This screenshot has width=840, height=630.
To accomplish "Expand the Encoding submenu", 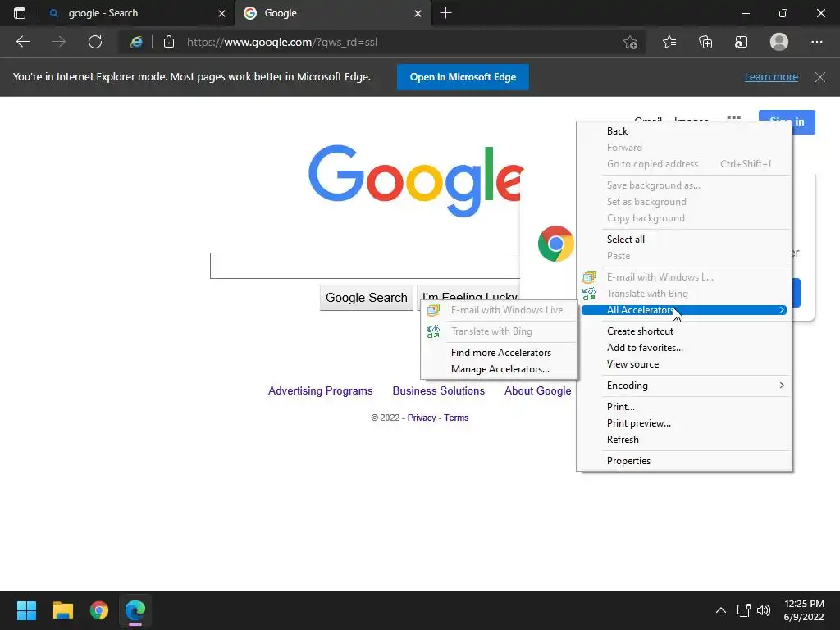I will coord(683,386).
